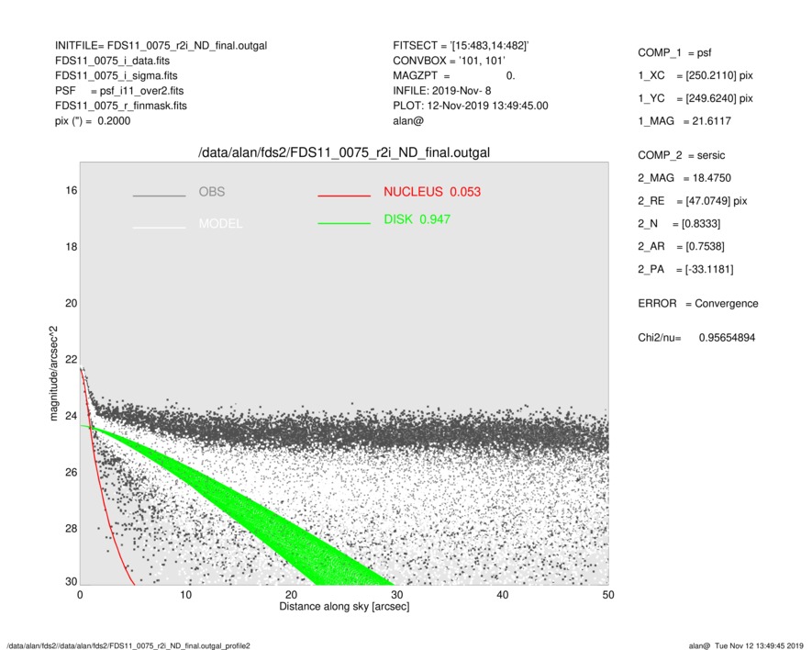Click the ERROR = Convergence status text
This screenshot has width=812, height=650.
click(697, 304)
